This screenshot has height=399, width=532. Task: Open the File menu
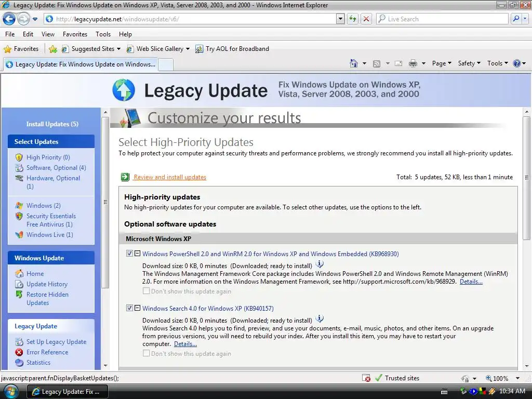coord(10,34)
